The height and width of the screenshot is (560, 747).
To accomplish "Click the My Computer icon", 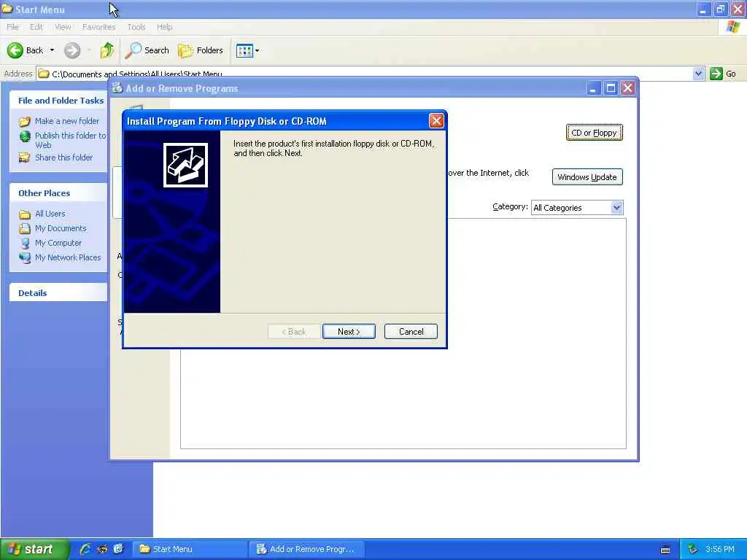I will click(25, 243).
